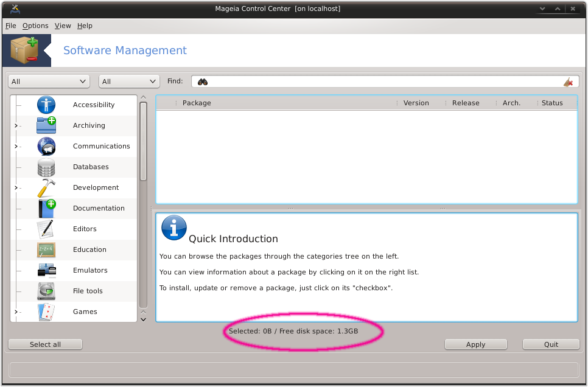
Task: Open the File menu
Action: point(11,26)
